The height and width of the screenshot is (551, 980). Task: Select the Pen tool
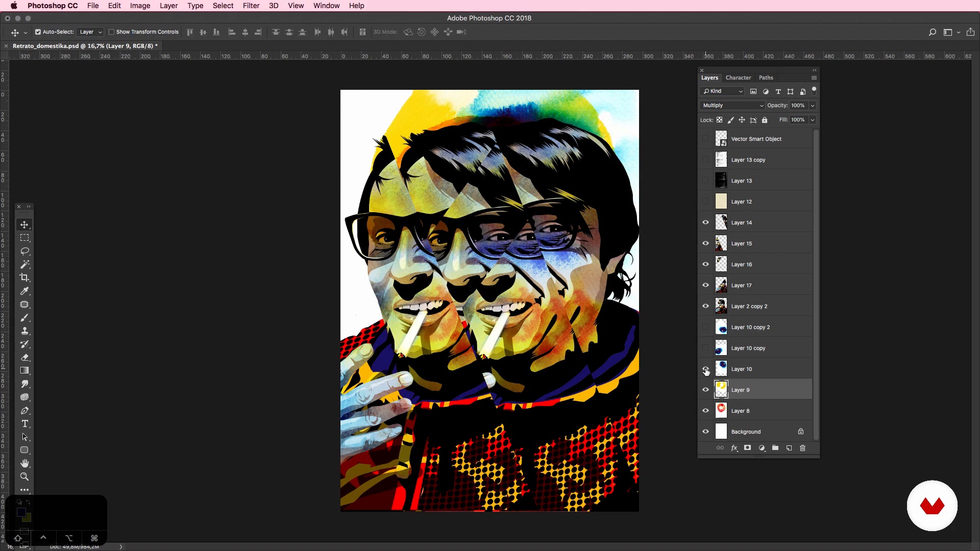click(x=24, y=410)
